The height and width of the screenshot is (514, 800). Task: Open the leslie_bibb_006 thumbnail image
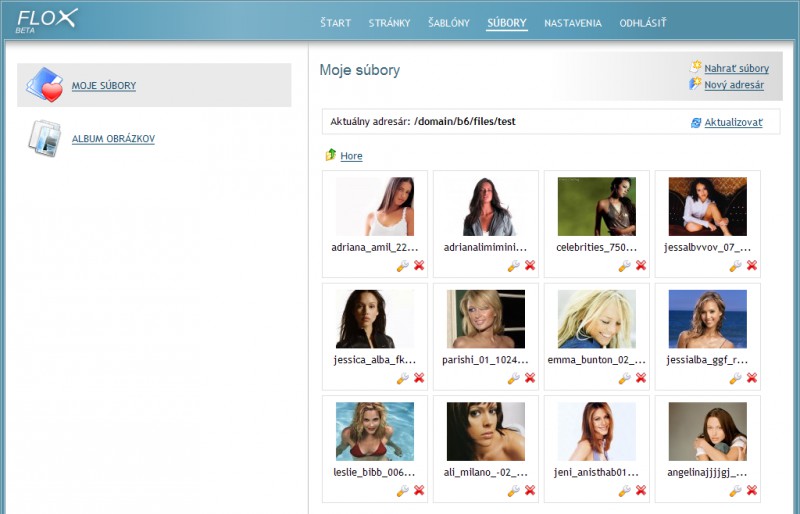(374, 431)
